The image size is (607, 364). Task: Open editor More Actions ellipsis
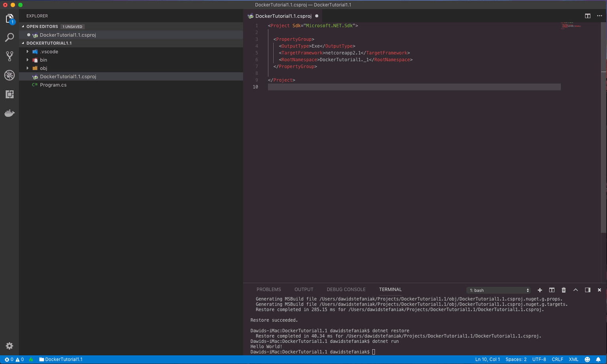pos(599,16)
